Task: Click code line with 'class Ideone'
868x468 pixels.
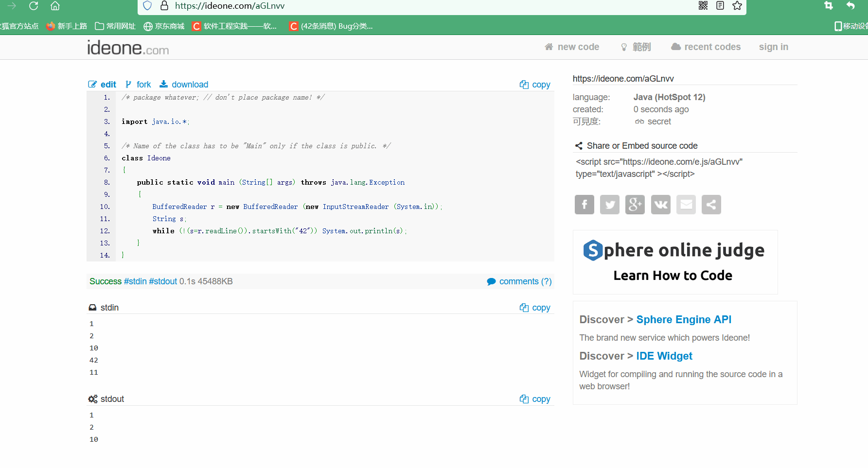Action: [146, 158]
